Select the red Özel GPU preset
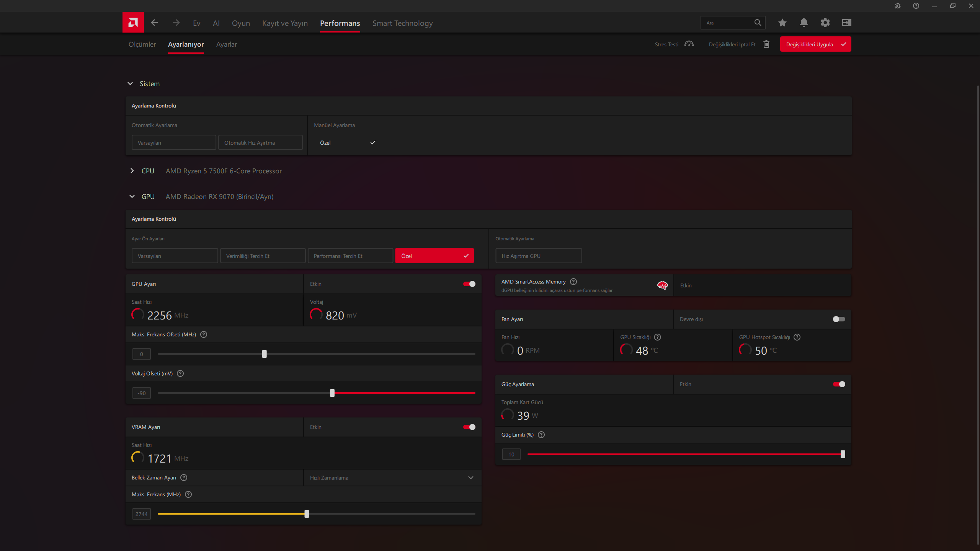This screenshot has height=551, width=980. click(434, 256)
